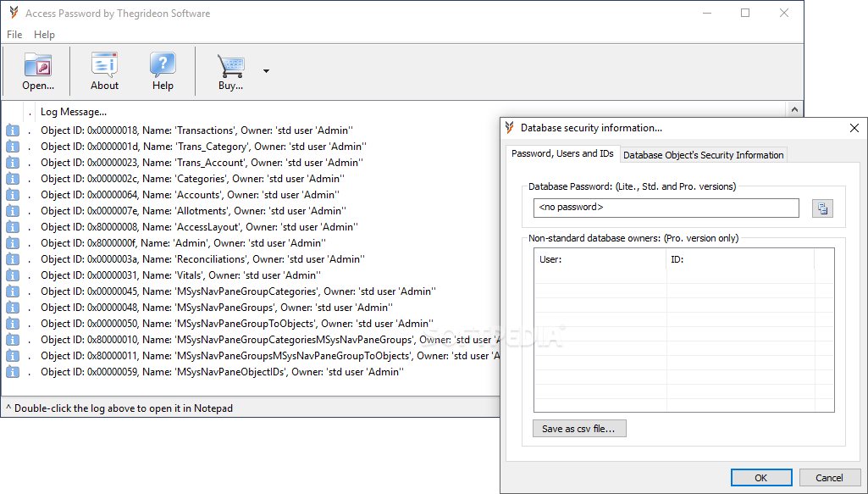Screen dimensions: 868x494
Task: Minimize the Access Password main window
Action: tap(707, 13)
